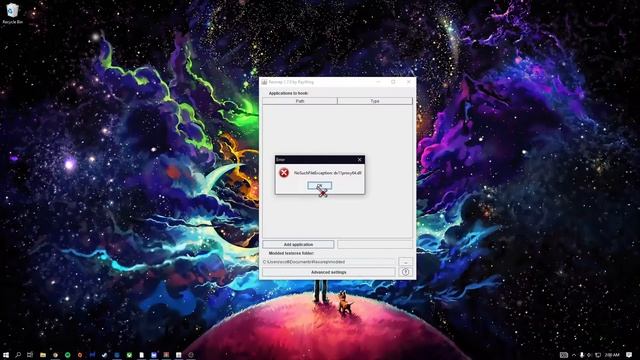This screenshot has height=360, width=640.
Task: Open taskbar Search magnifier
Action: tap(18, 355)
